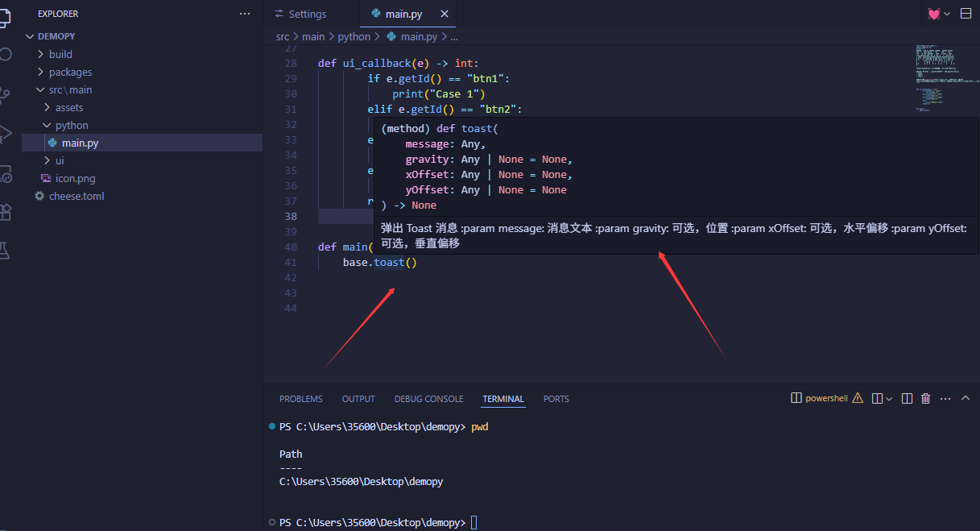Viewport: 980px width, 531px height.
Task: Open terminal panel more actions ellipsis
Action: coord(945,398)
